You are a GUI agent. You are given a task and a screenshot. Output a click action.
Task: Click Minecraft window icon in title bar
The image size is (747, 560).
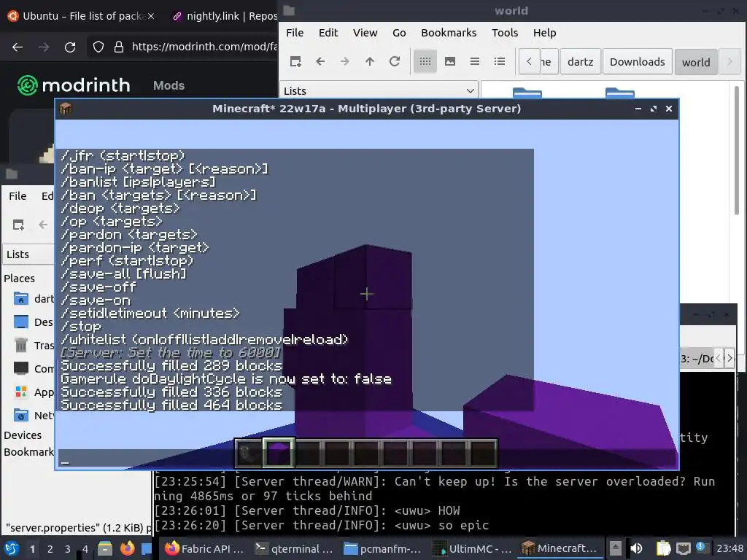tap(66, 109)
